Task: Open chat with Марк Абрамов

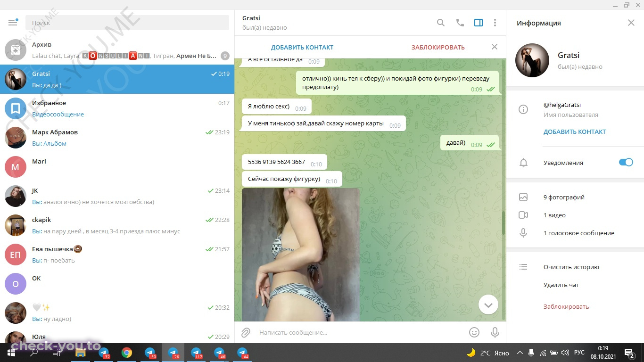Action: [117, 138]
